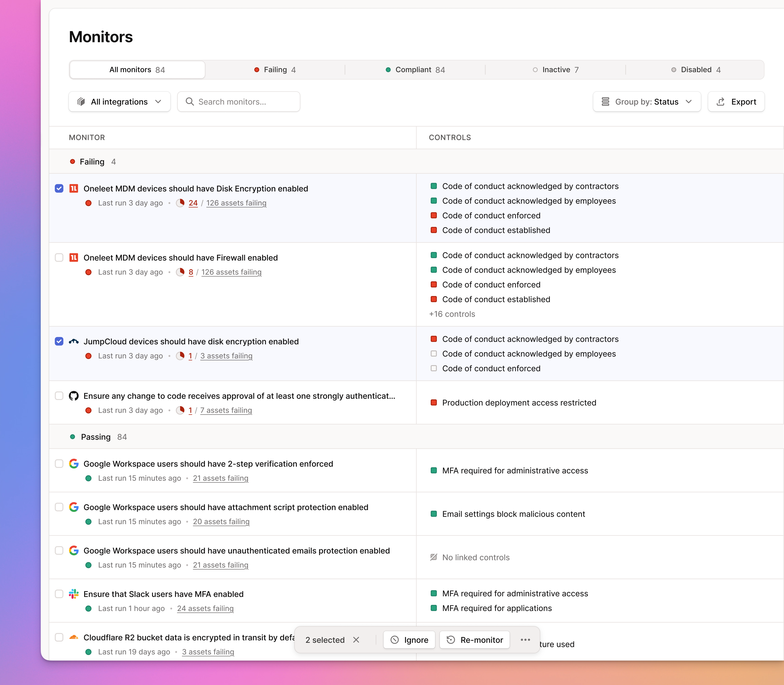Check the Slack MFA monitor checkbox
The height and width of the screenshot is (685, 784).
pos(59,594)
